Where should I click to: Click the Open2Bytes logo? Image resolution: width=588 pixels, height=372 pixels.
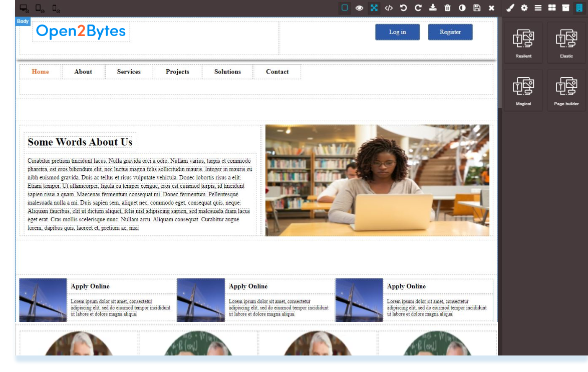[x=81, y=31]
